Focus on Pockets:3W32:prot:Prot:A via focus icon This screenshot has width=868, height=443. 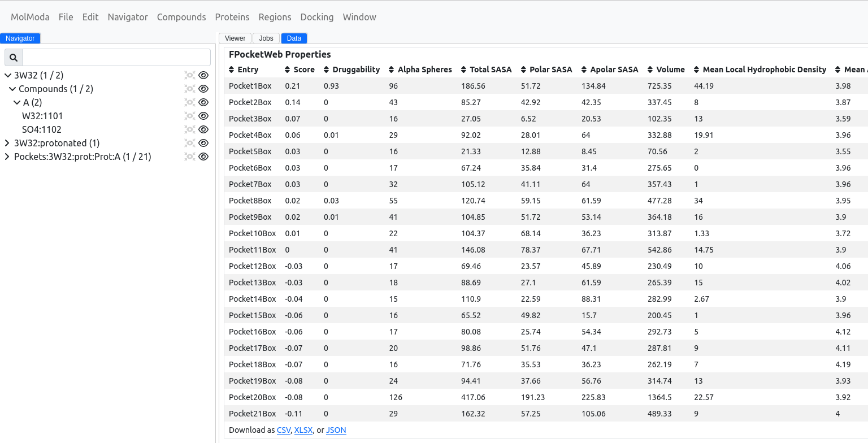pos(189,157)
